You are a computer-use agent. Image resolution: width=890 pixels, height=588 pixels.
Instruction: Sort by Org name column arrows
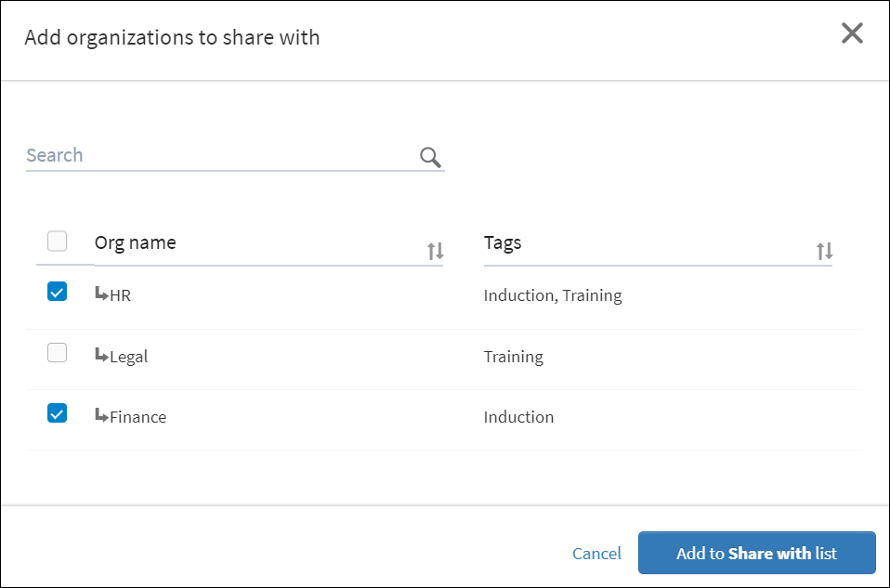pyautogui.click(x=435, y=251)
